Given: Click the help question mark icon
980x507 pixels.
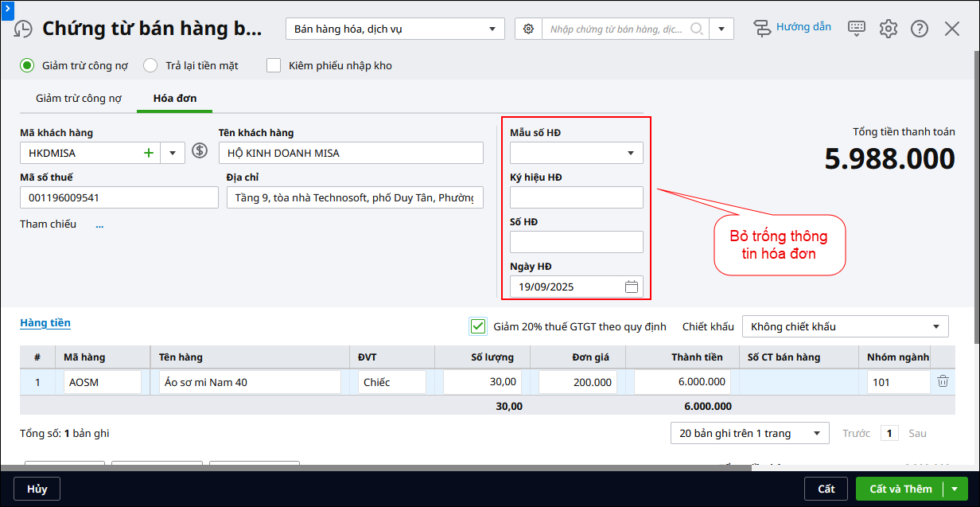Looking at the screenshot, I should coord(920,29).
